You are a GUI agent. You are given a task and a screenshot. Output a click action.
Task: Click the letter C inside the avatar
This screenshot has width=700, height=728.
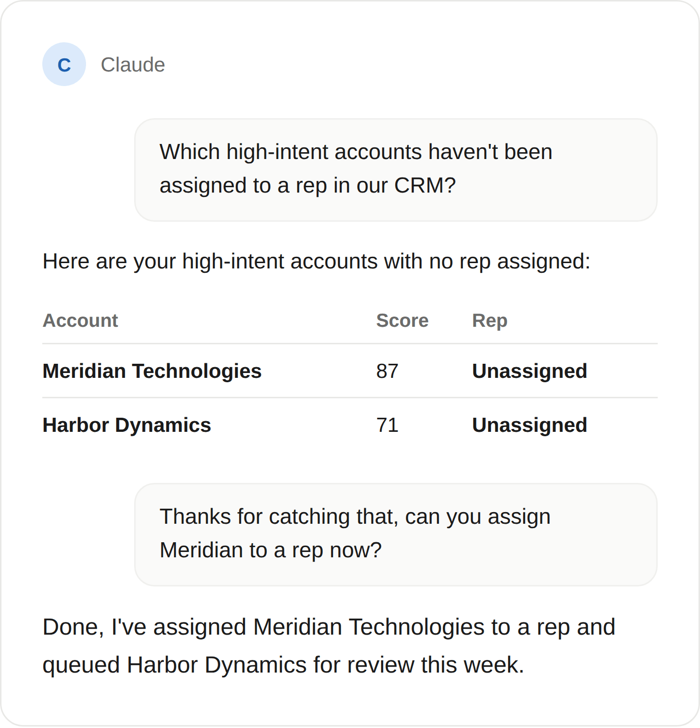coord(64,65)
